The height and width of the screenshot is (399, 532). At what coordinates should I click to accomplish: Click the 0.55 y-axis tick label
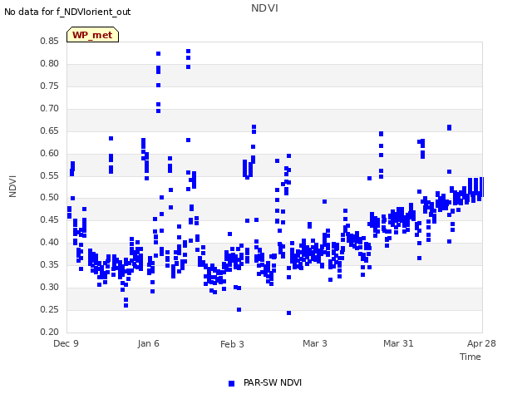(49, 175)
